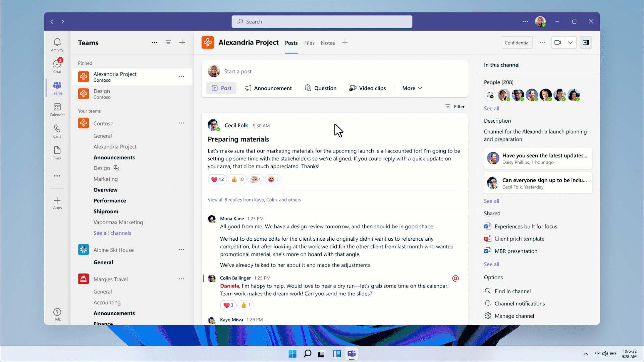Open the Files section from sidebar
644x362 pixels.
click(x=57, y=152)
